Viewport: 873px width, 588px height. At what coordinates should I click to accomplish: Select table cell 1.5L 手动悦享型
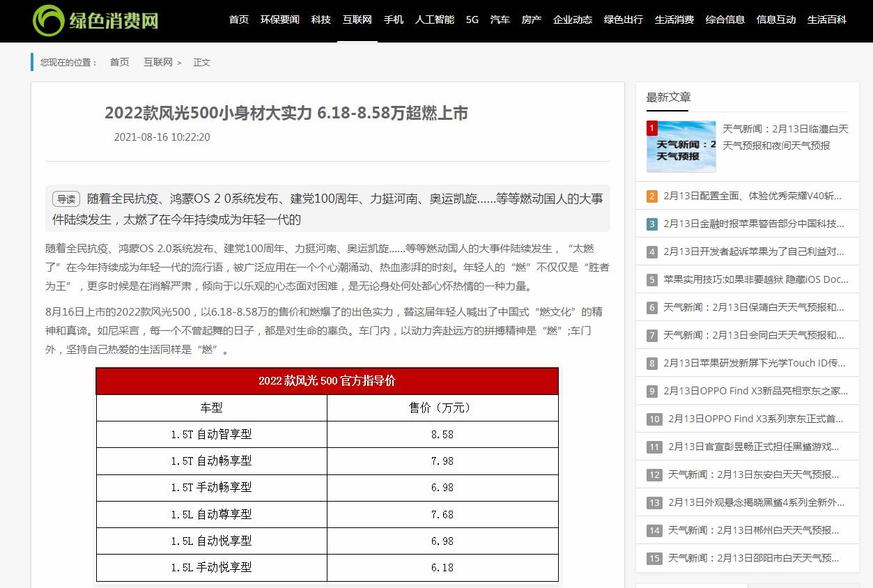(212, 568)
